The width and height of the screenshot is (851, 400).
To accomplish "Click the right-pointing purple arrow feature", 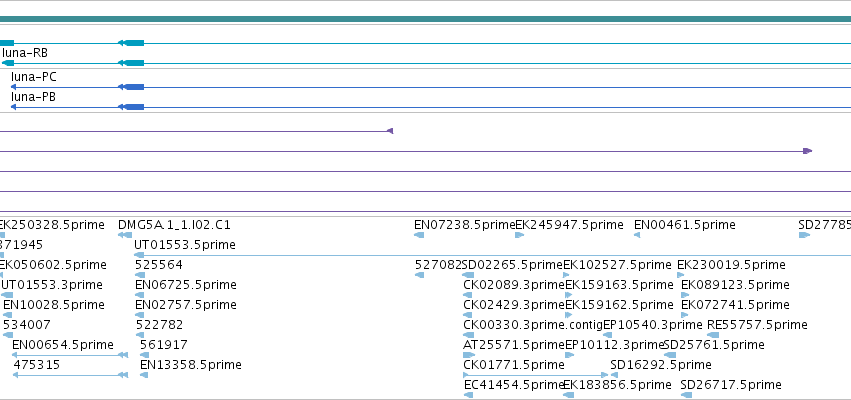I will (808, 151).
